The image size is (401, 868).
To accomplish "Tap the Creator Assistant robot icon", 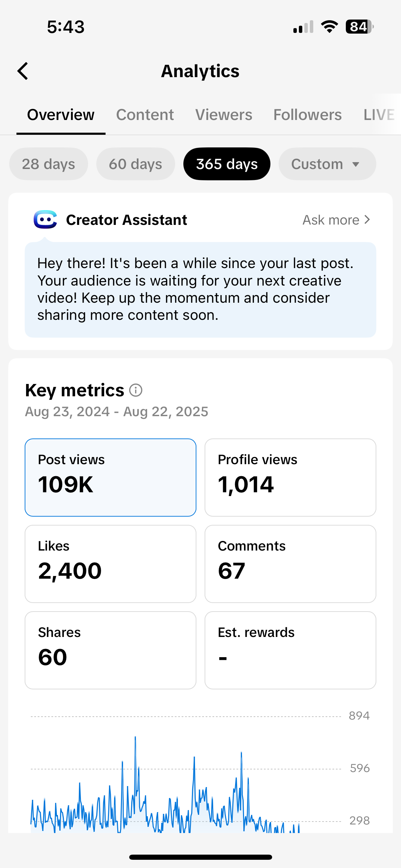I will (x=45, y=219).
